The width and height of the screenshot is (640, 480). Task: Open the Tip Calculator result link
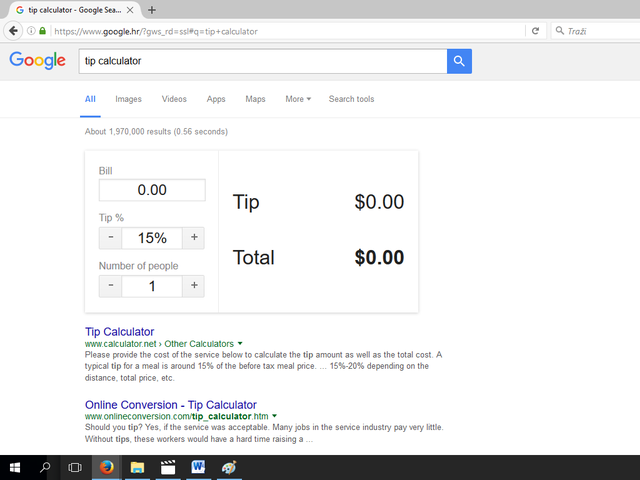click(x=120, y=331)
